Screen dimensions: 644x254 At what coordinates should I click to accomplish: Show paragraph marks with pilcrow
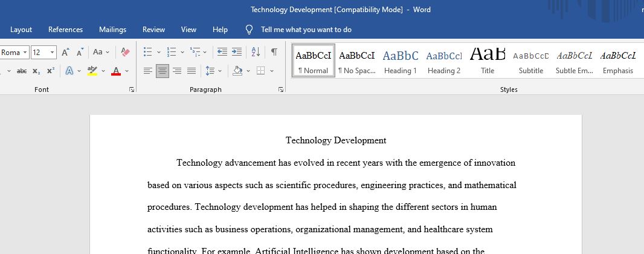(x=274, y=52)
